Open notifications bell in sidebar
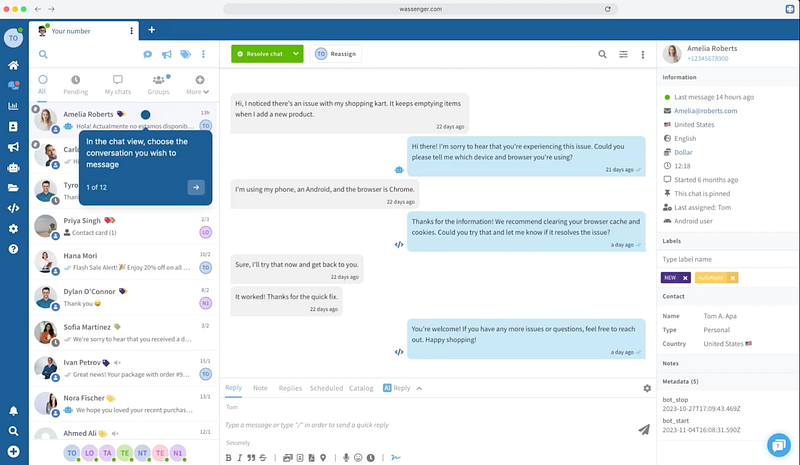The image size is (800, 465). (13, 411)
